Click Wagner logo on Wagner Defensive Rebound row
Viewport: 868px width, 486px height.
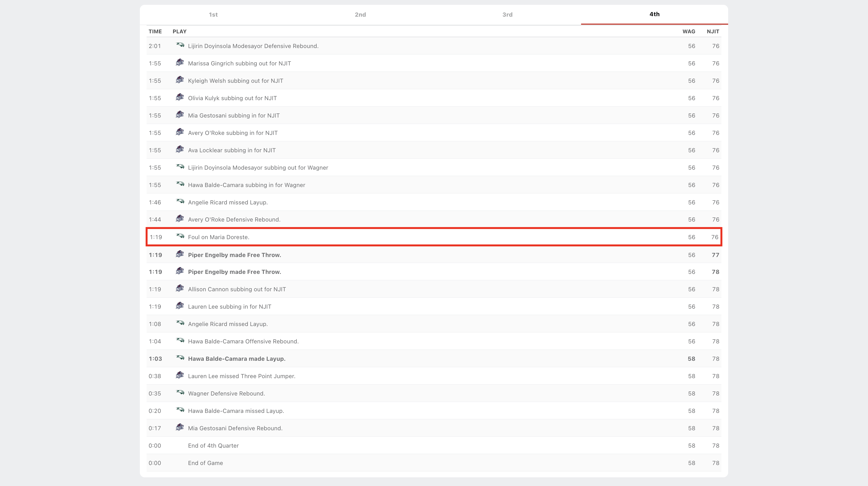pos(180,393)
